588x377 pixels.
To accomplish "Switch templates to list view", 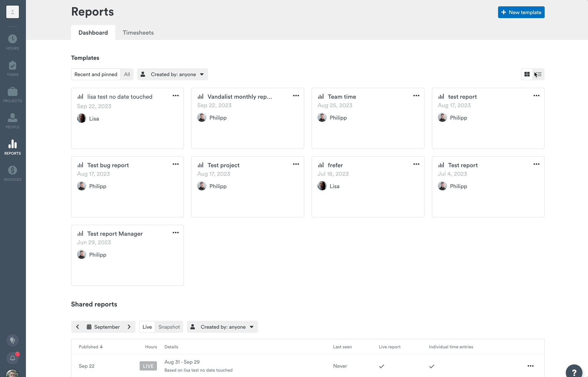I will (x=539, y=74).
